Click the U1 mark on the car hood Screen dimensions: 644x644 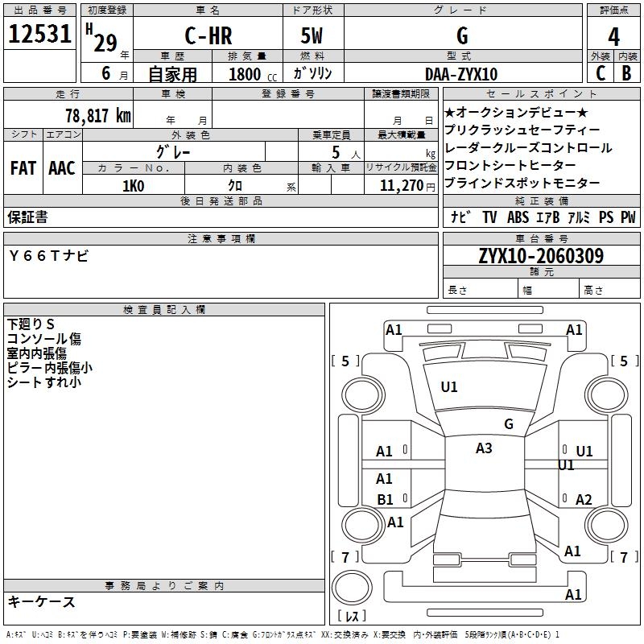449,387
